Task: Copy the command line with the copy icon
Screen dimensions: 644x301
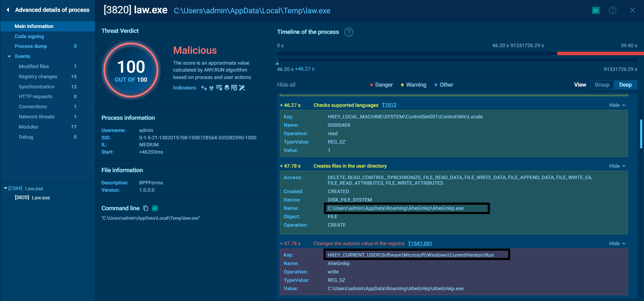Action: tap(146, 208)
